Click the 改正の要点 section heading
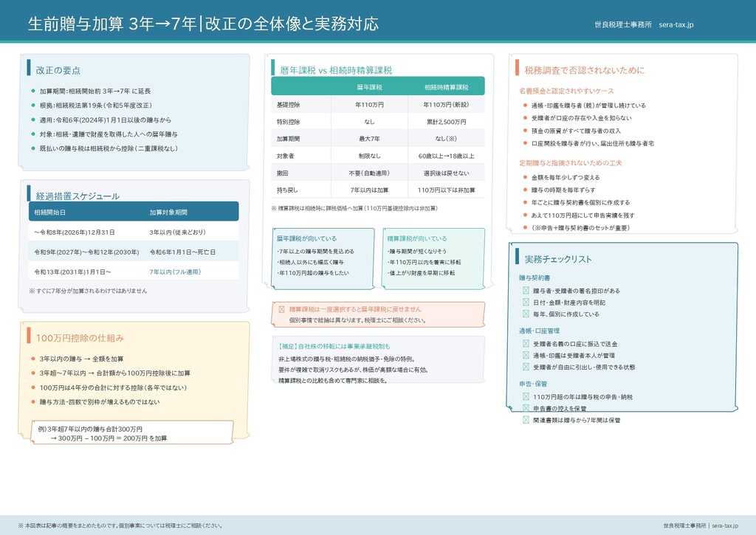756x535 pixels. [58, 70]
